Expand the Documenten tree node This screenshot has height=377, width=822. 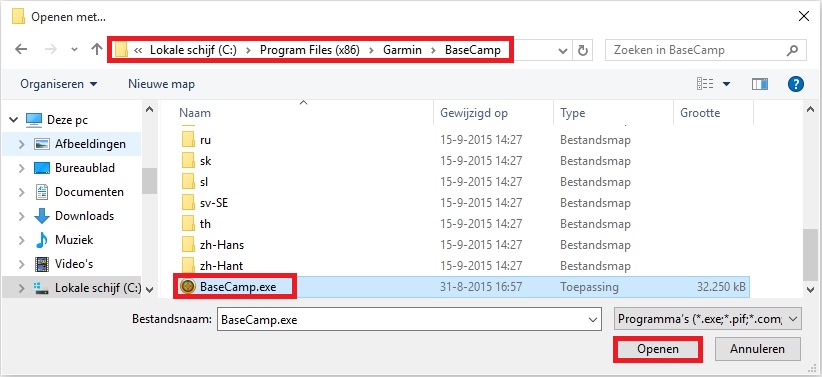click(21, 192)
